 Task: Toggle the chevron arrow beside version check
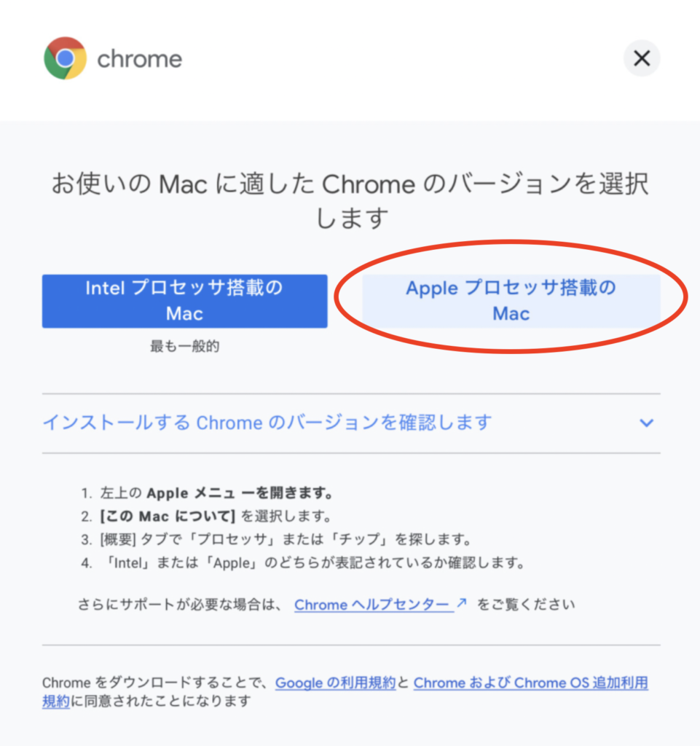(646, 423)
